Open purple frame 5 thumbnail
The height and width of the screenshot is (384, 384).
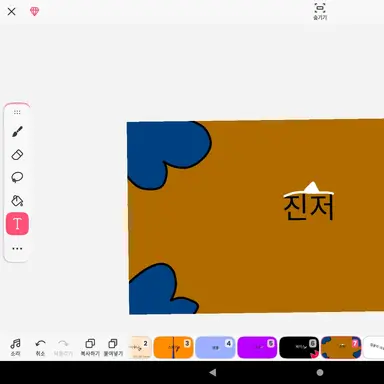click(257, 347)
